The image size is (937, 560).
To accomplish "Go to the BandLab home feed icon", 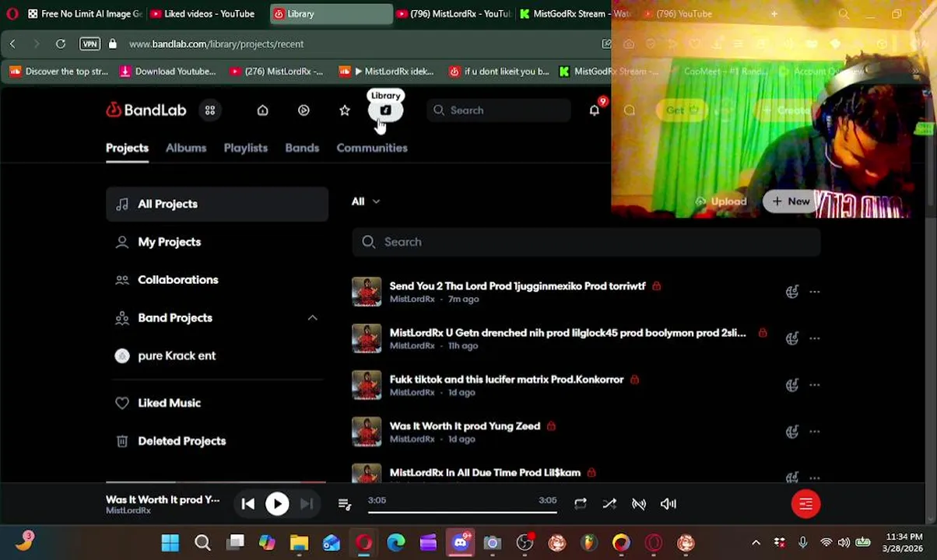I will coord(262,110).
